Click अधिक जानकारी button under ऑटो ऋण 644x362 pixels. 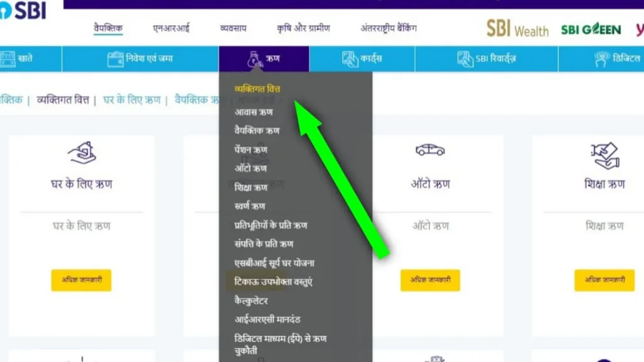pos(430,280)
